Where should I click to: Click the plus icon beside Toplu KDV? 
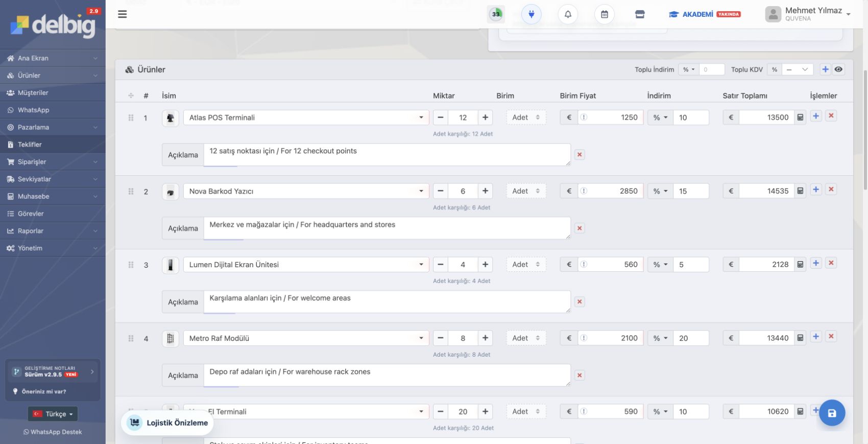point(825,69)
